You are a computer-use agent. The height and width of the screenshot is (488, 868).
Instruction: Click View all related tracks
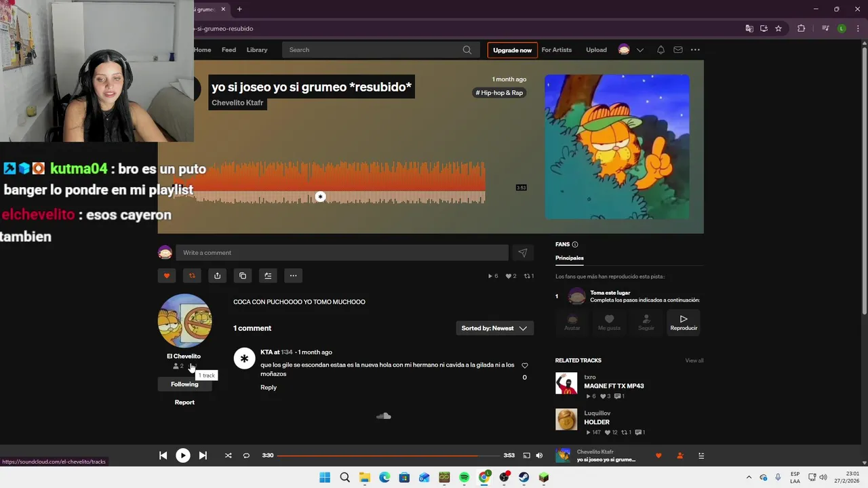694,361
